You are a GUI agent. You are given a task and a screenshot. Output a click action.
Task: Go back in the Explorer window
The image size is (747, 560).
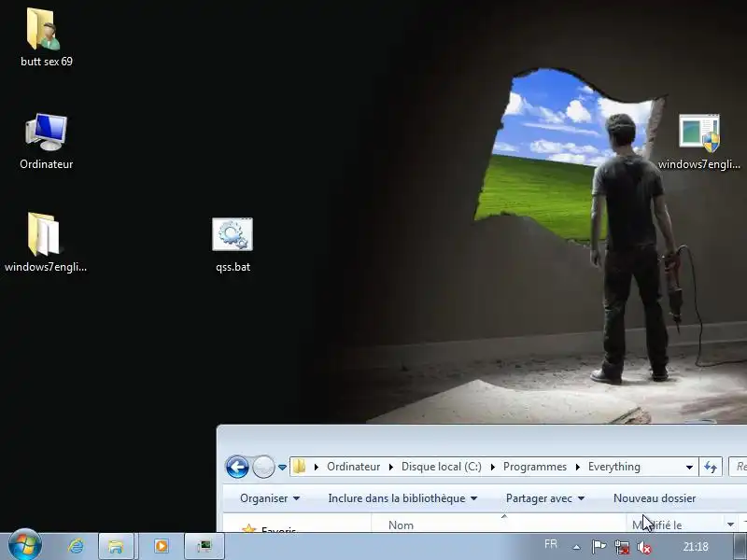pos(237,467)
